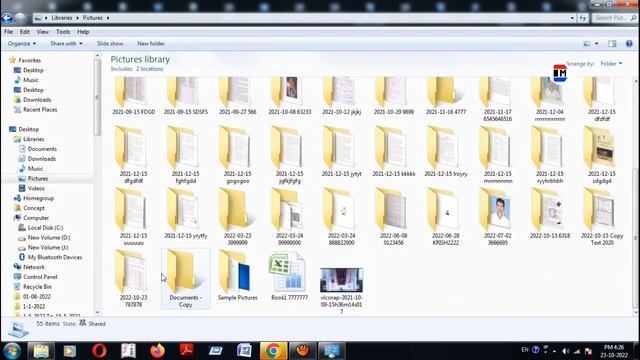The width and height of the screenshot is (640, 360).
Task: Expand the Libraries breadcrumb arrow
Action: pos(77,18)
